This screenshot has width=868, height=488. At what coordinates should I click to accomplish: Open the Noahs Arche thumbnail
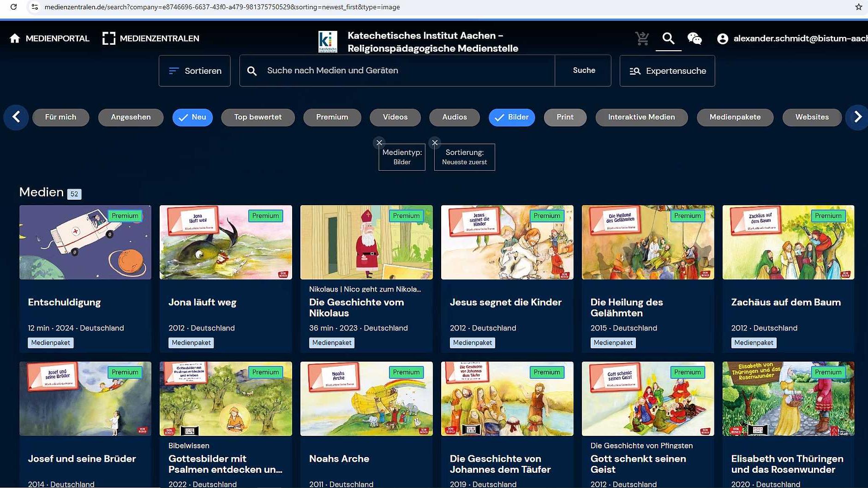coord(366,399)
